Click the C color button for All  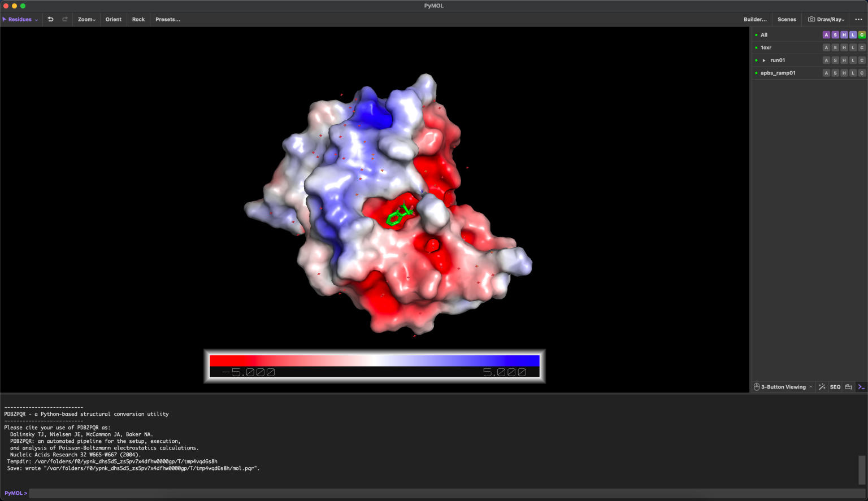pyautogui.click(x=862, y=35)
